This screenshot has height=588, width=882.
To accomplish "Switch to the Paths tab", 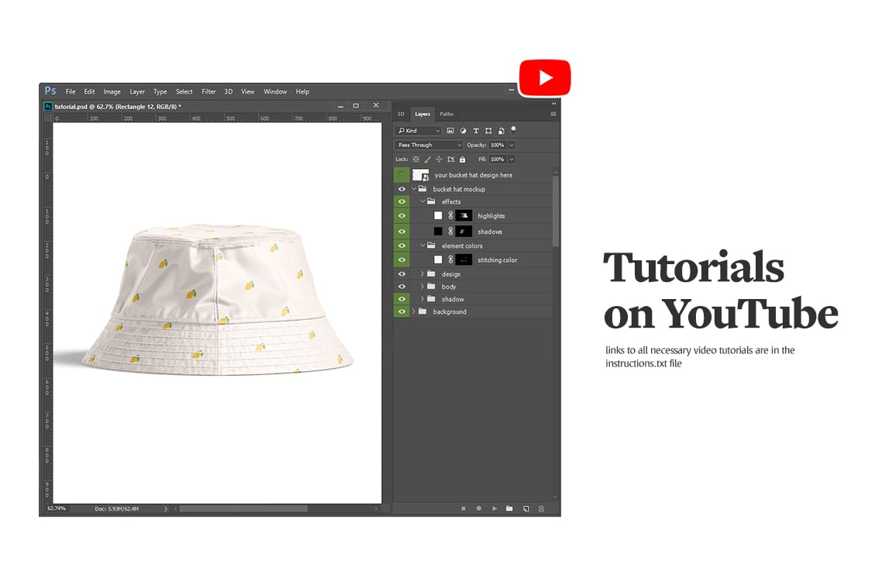I will 446,113.
